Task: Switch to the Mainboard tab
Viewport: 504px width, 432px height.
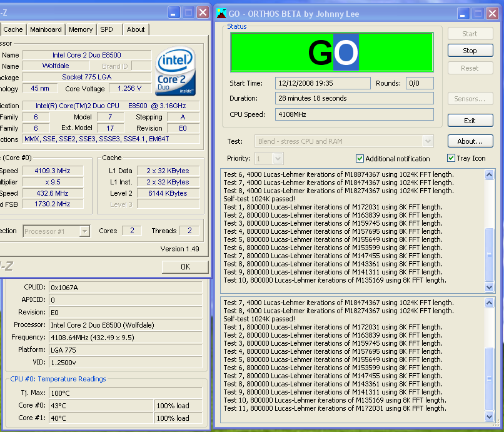Action: coord(46,29)
